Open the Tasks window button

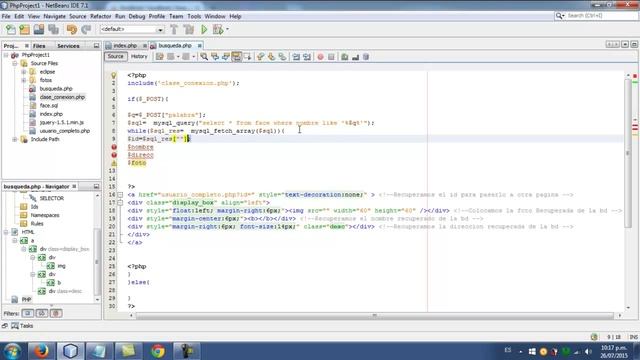click(22, 326)
